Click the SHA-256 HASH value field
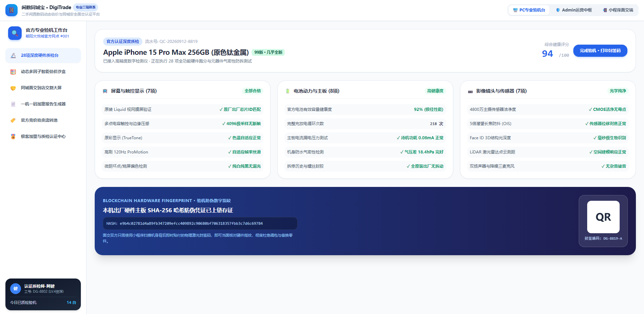Screen dimensions: 644x314 (200, 223)
